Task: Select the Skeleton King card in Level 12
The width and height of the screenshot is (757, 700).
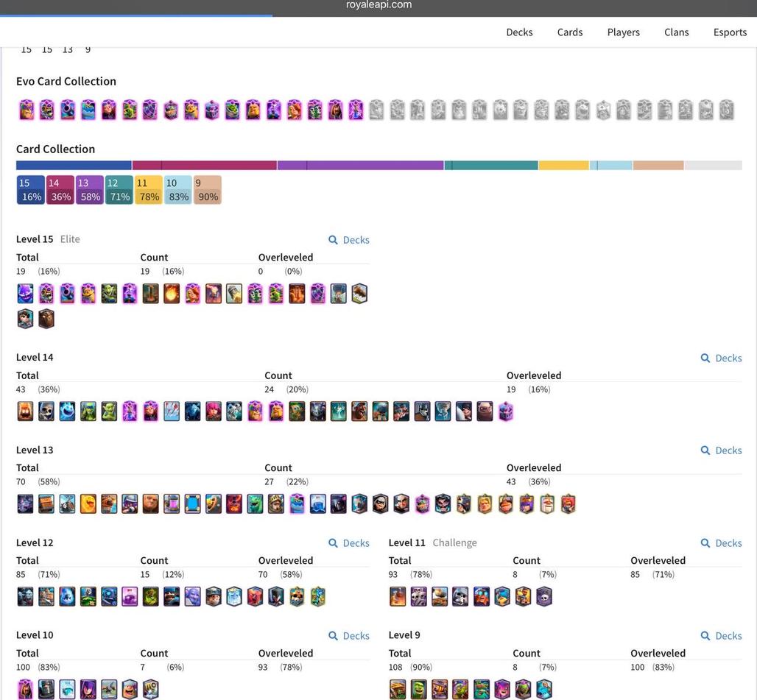Action: coord(297,596)
